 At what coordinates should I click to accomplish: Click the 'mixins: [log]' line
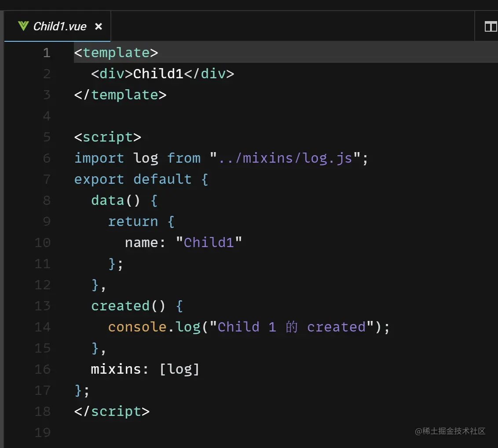145,369
